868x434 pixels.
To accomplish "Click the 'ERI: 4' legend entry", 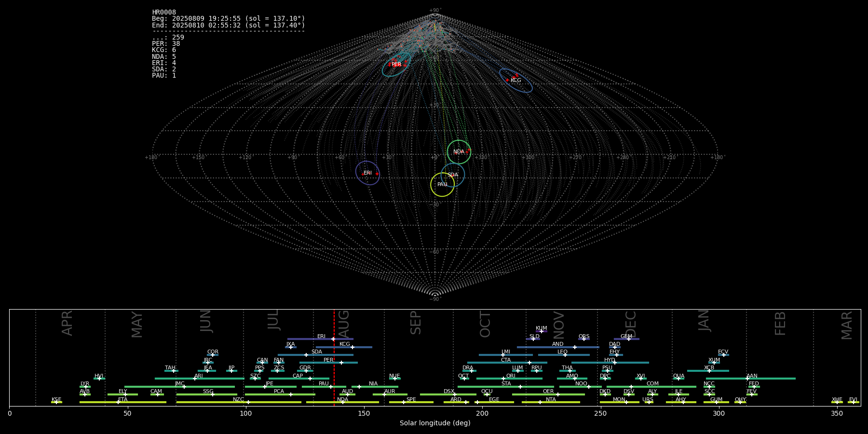I will click(x=164, y=63).
